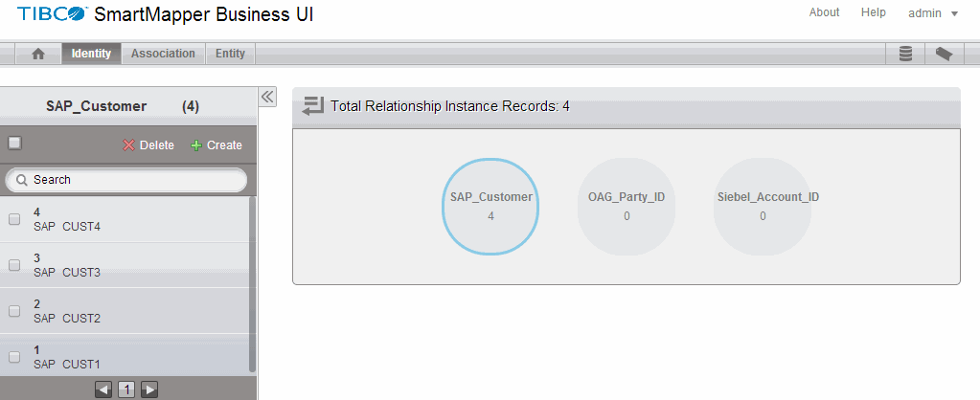Click the relationship records header icon
Viewport: 980px width, 400px height.
tap(313, 106)
